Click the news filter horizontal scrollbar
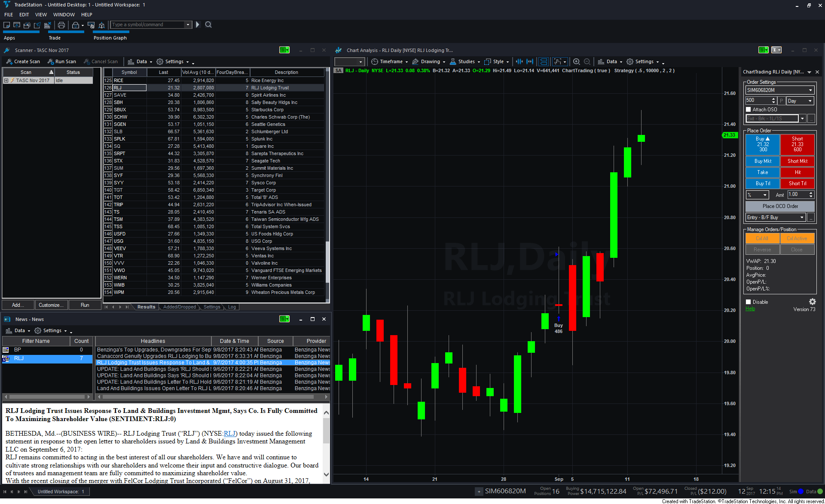 47,397
